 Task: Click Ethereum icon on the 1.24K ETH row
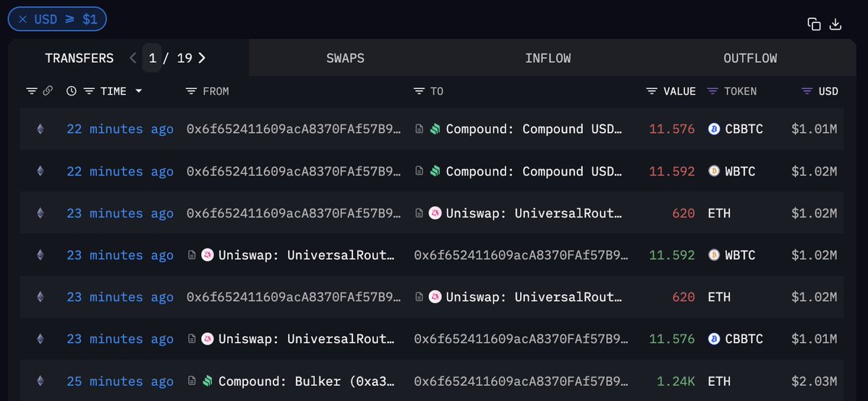(41, 381)
